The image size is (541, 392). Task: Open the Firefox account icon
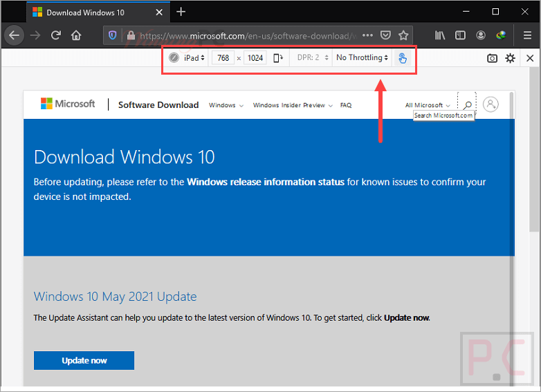[481, 35]
